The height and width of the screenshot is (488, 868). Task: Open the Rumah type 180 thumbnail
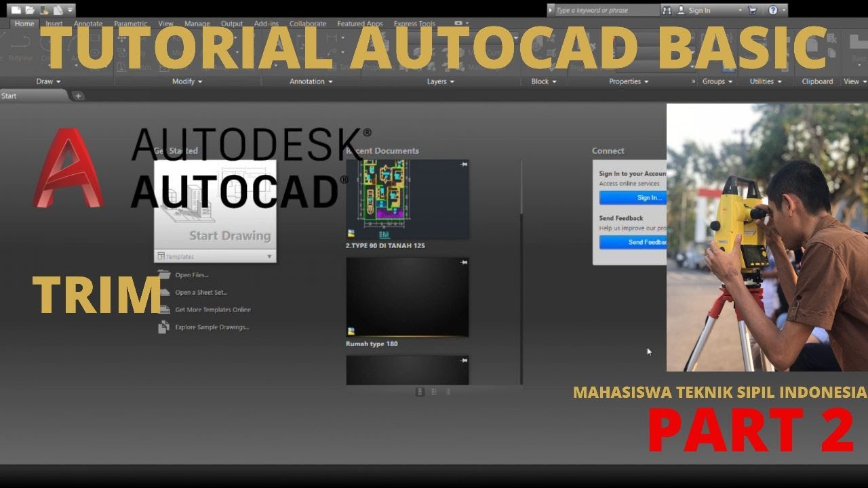coord(407,297)
